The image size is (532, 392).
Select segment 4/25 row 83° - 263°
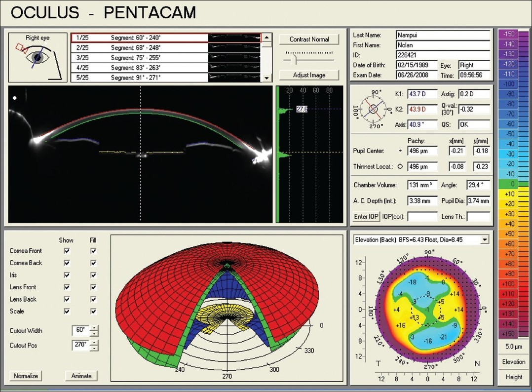click(x=166, y=68)
